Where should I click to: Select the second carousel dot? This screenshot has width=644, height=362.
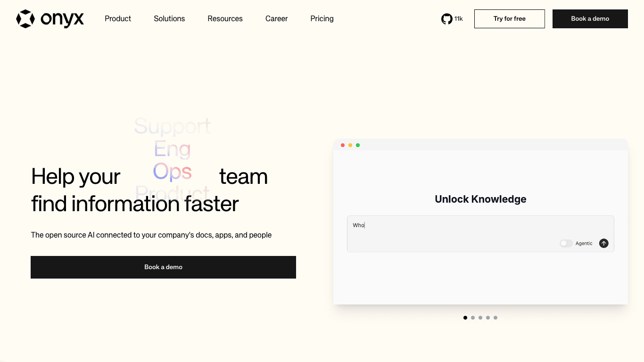473,318
